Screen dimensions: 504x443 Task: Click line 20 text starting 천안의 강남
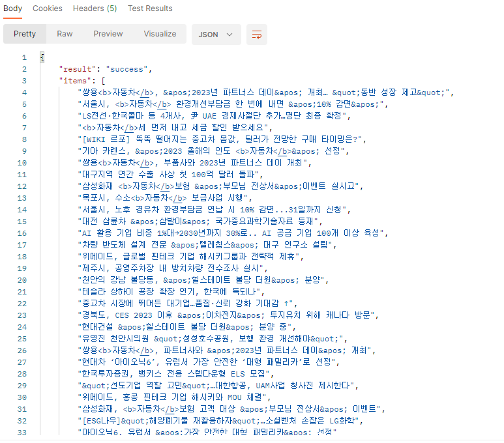(201, 279)
